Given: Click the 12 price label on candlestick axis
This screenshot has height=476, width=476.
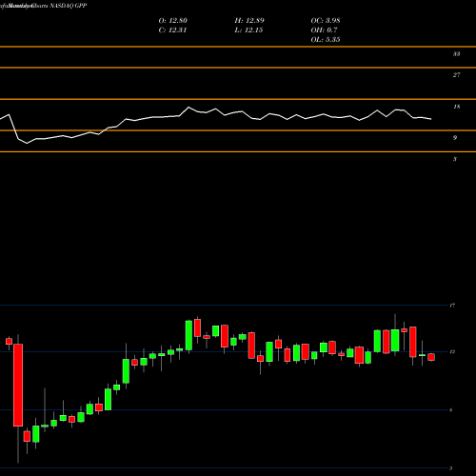Looking at the screenshot, I should point(452,352).
